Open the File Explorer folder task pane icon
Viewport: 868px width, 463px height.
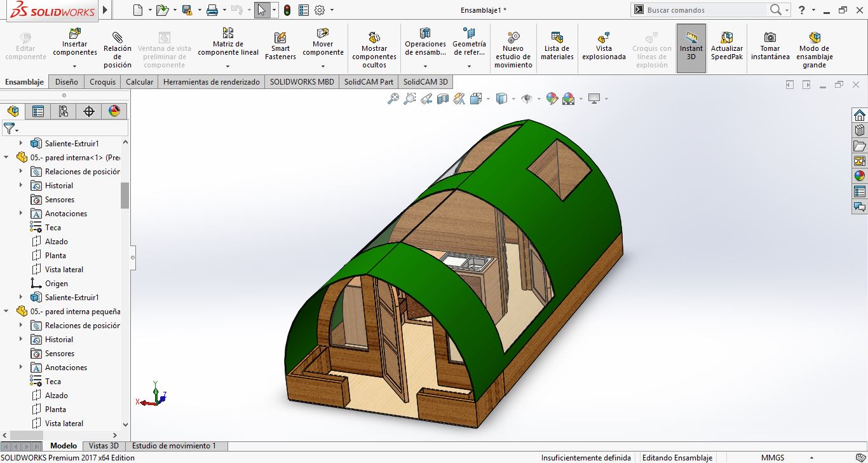click(860, 146)
